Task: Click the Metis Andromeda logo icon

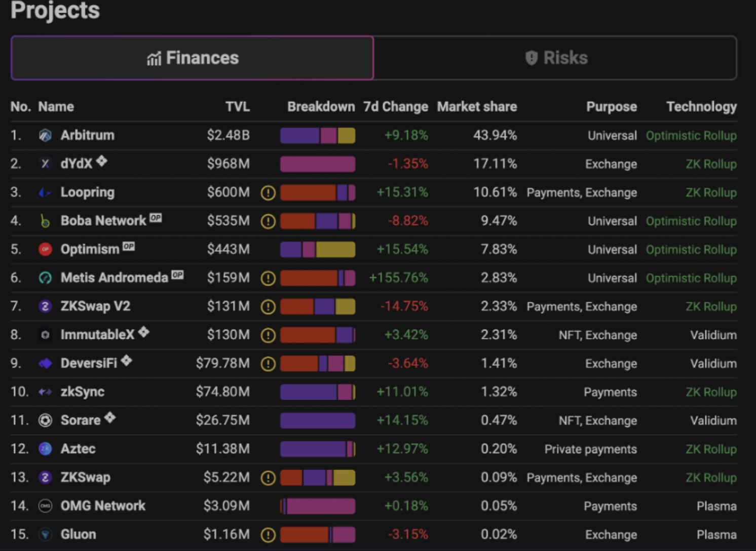Action: click(x=45, y=278)
